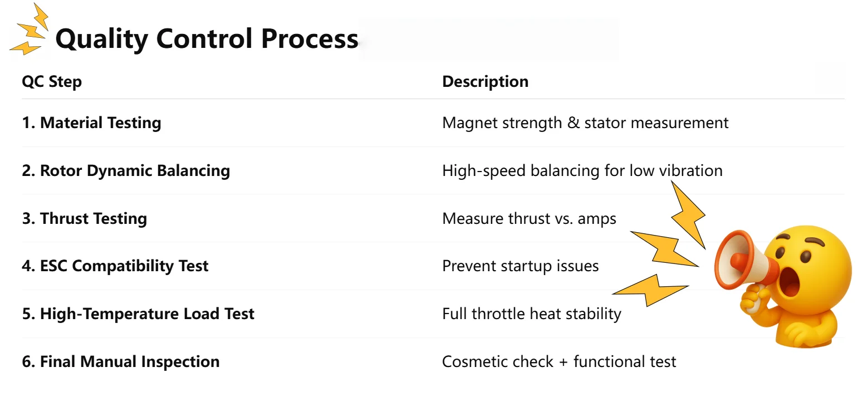The width and height of the screenshot is (868, 416).
Task: Click the Description column header
Action: (485, 81)
